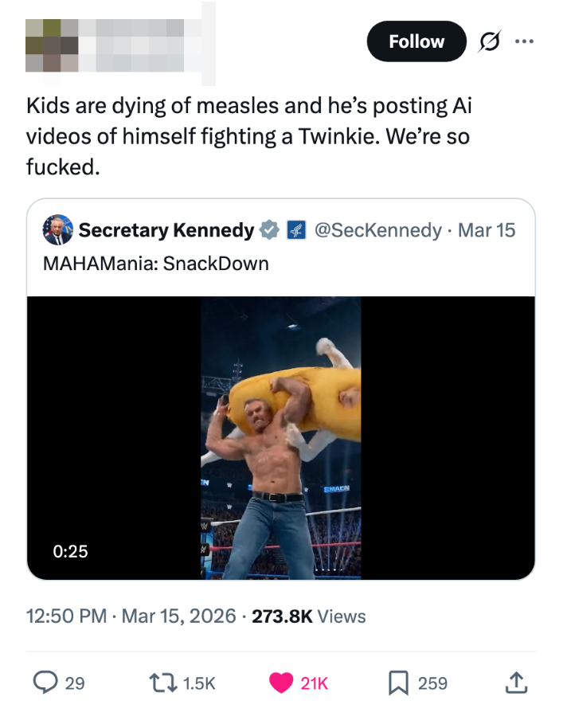Open the quoted post 'MAHAMania: SnackDown' text
Image resolution: width=567 pixels, height=728 pixels.
(155, 263)
